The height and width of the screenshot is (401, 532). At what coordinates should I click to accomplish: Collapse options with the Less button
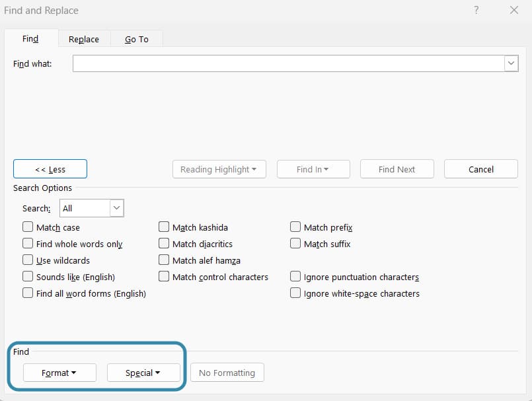[50, 169]
